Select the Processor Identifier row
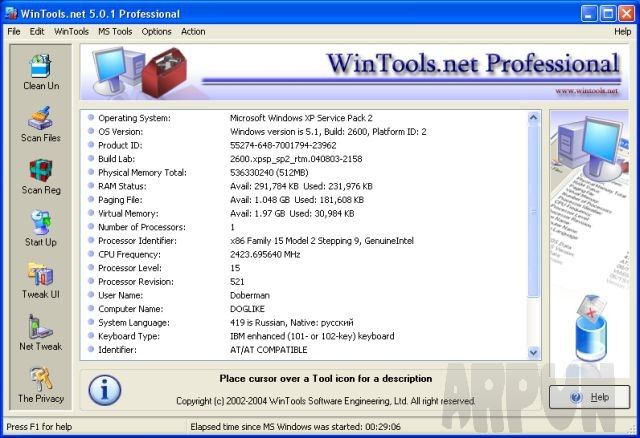 304,241
